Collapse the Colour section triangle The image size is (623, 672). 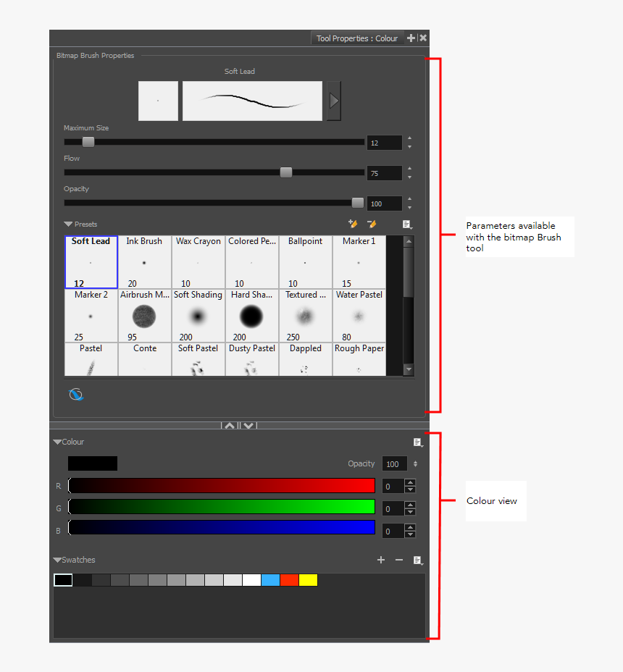57,441
